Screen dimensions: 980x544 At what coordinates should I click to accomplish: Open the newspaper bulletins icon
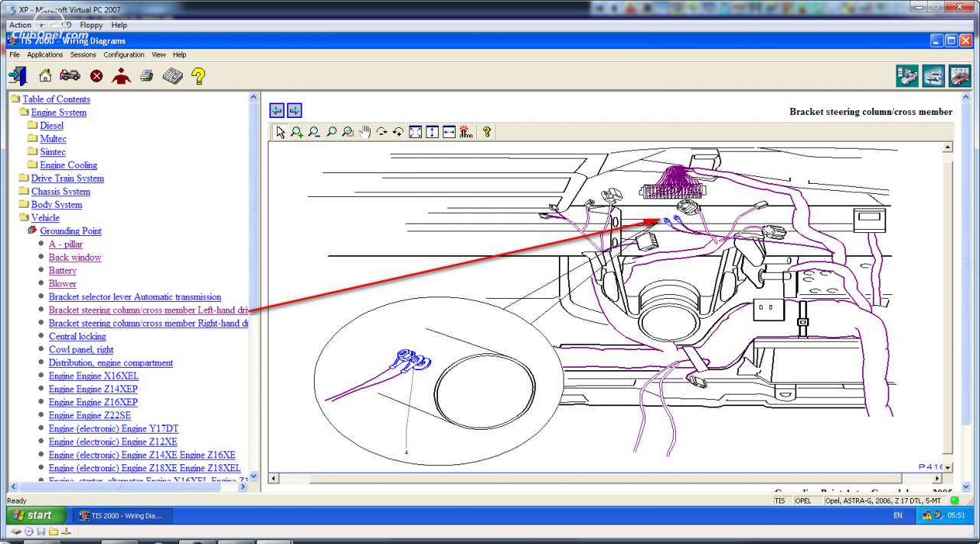pos(172,76)
